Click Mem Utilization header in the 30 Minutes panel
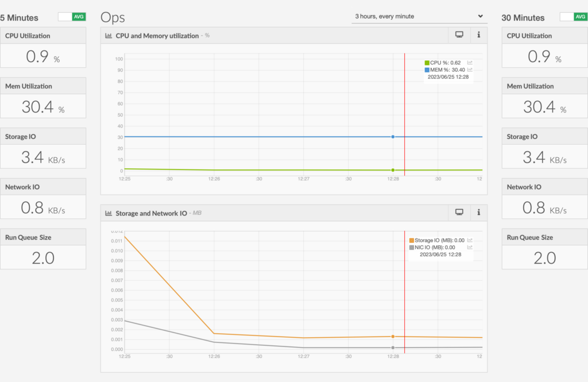This screenshot has width=588, height=382. click(545, 86)
